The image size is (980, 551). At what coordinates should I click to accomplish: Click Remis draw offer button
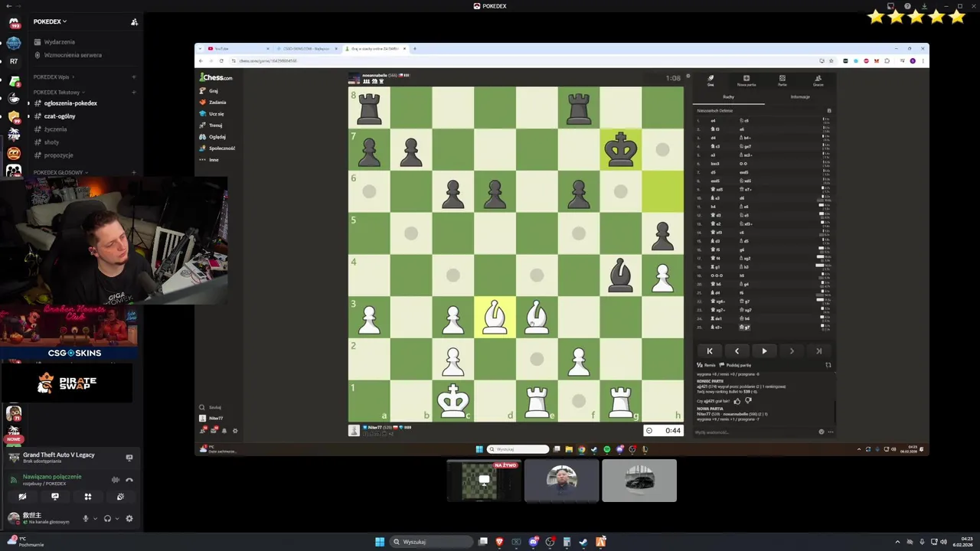[x=706, y=365]
